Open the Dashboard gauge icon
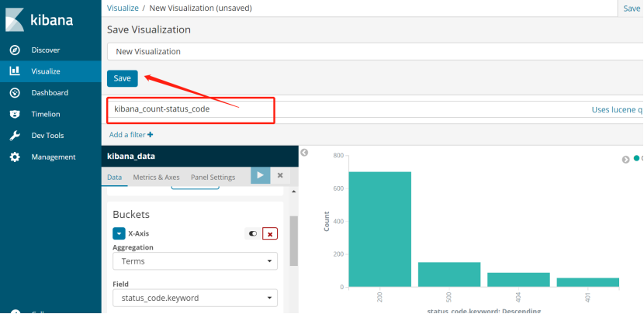This screenshot has width=644, height=314. coord(15,93)
